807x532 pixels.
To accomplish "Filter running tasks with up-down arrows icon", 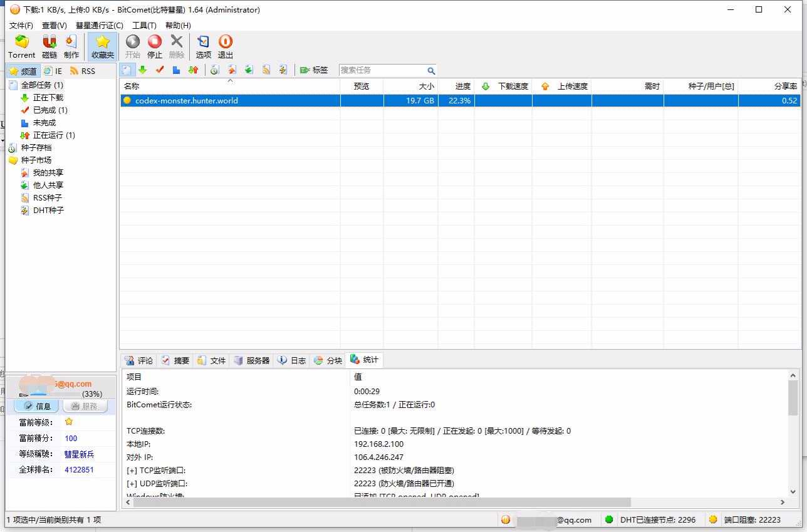I will tap(194, 70).
